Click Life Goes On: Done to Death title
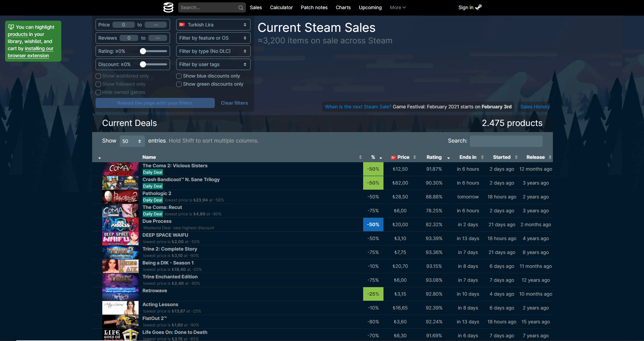This screenshot has height=341, width=644. coord(175,332)
